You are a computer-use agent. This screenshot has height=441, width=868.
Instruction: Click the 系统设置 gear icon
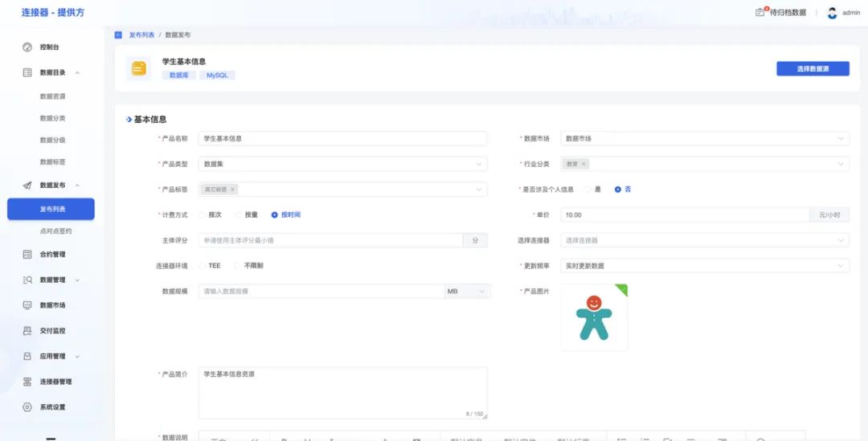[27, 407]
